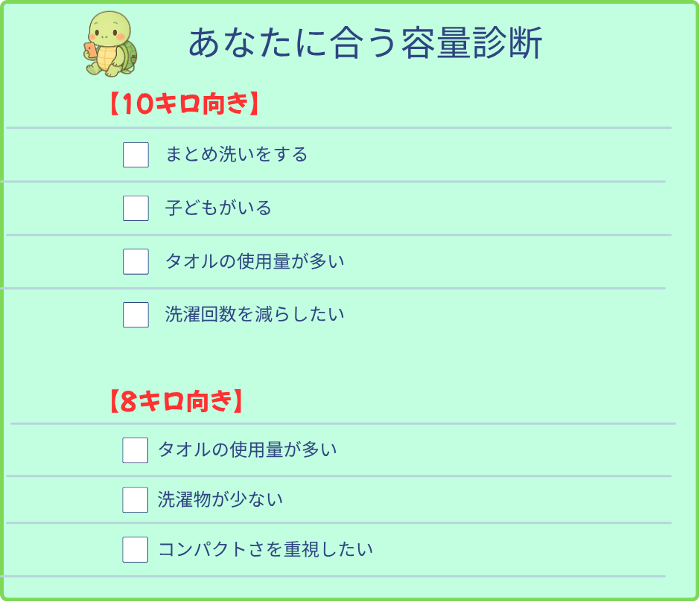This screenshot has height=602, width=700.
Task: Select the コンパクトさを重視したい checkbox
Action: (135, 550)
